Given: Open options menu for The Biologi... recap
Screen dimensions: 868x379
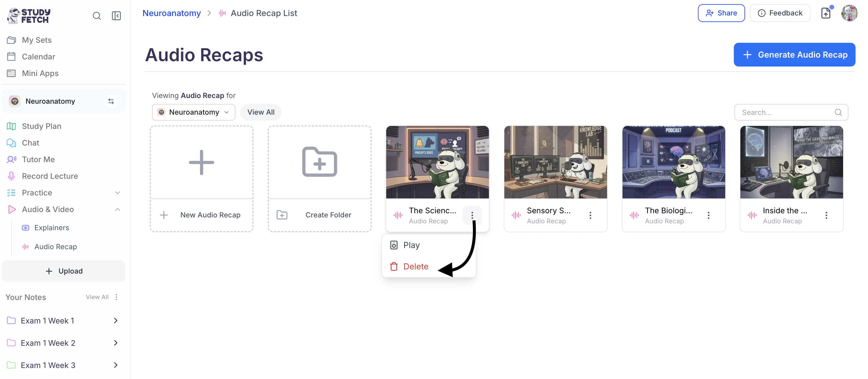Looking at the screenshot, I should [x=708, y=215].
